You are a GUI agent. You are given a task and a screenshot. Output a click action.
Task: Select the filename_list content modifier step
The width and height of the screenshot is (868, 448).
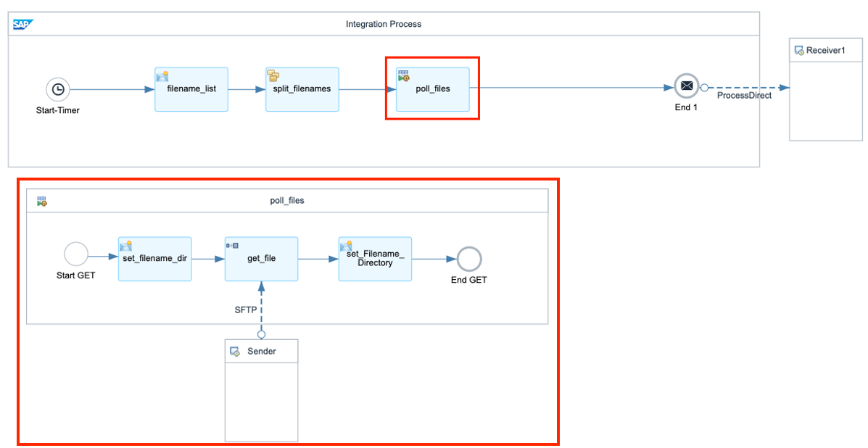(191, 89)
